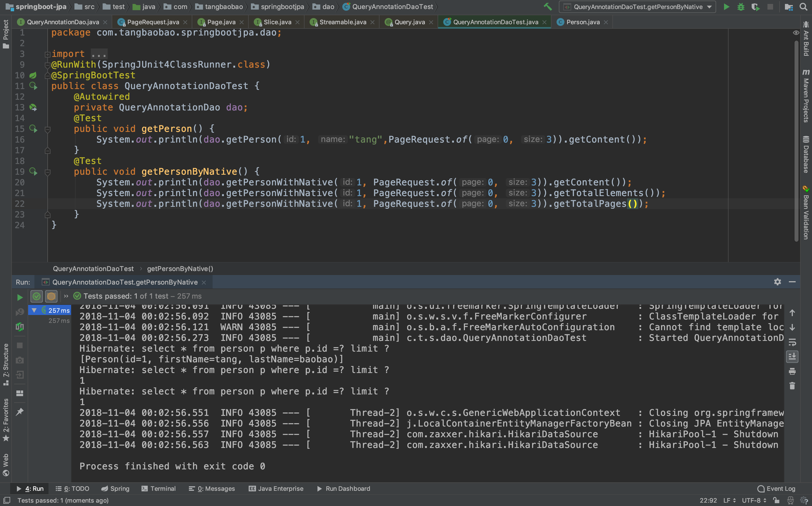Image resolution: width=812 pixels, height=506 pixels.
Task: Toggle soft-wrap in Run console
Action: tap(792, 342)
